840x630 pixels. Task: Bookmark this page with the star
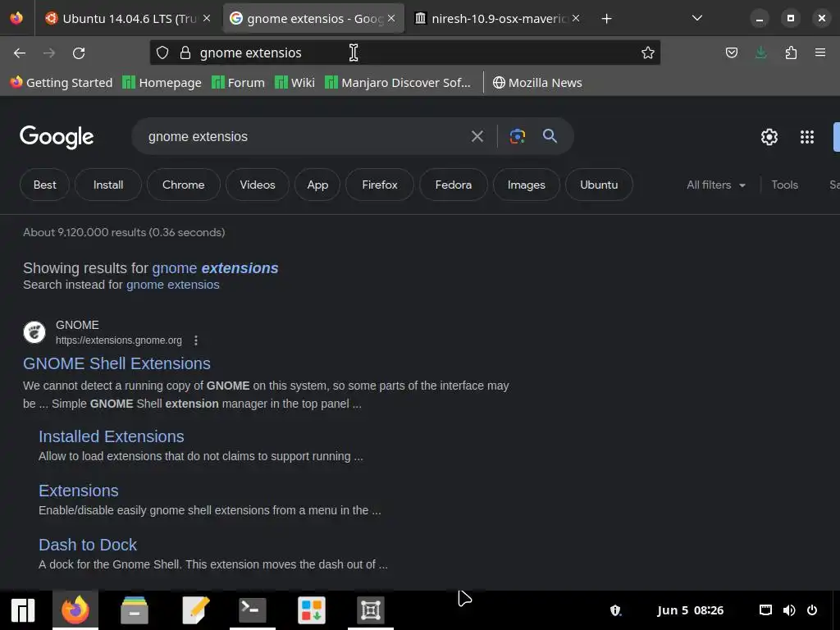click(x=648, y=52)
